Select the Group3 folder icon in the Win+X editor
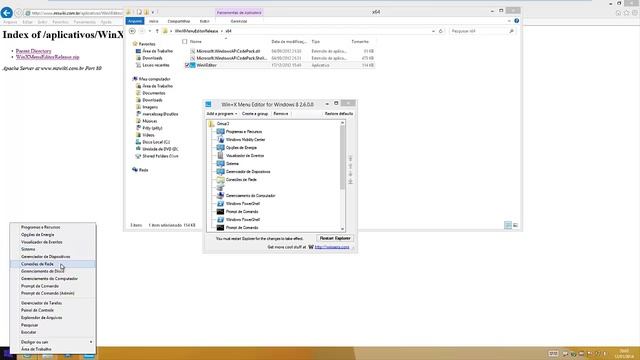 coord(211,124)
